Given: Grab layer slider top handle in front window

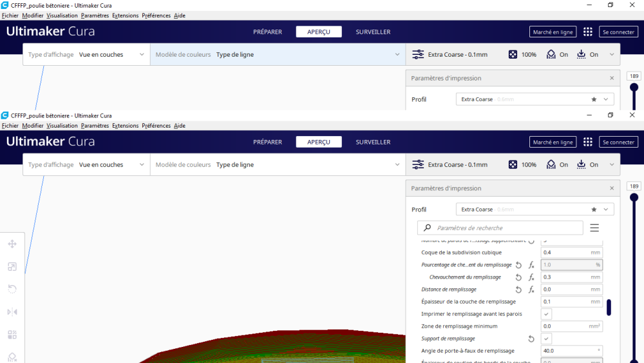Looking at the screenshot, I should 634,197.
